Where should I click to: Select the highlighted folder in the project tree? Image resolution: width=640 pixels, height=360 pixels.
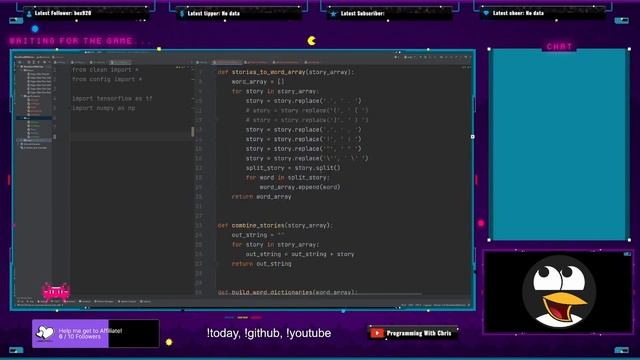(x=33, y=118)
